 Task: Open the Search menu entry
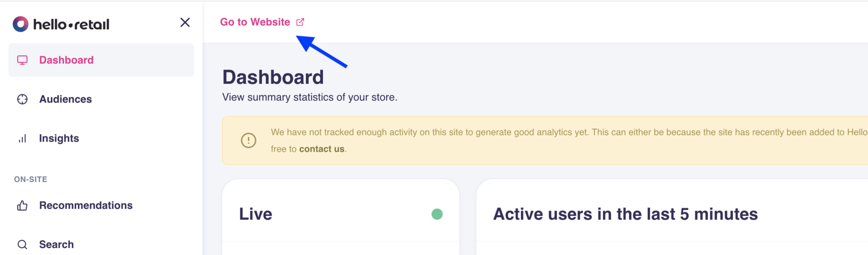tap(57, 244)
